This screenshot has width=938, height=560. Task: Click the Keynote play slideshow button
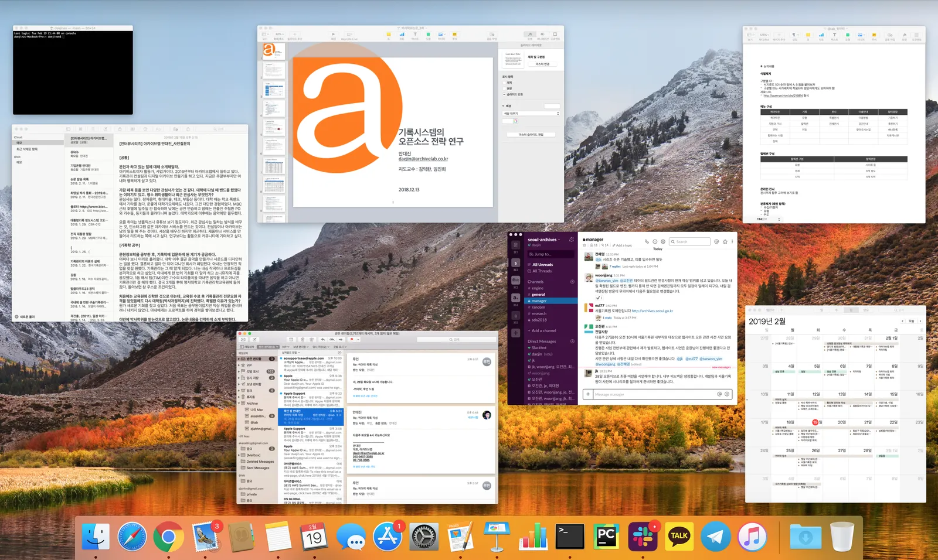point(333,35)
